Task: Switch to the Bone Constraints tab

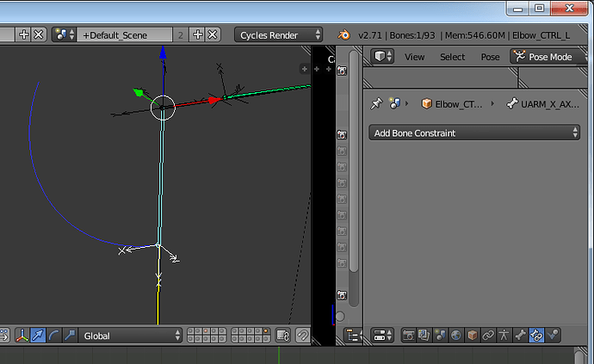Action: pos(536,336)
